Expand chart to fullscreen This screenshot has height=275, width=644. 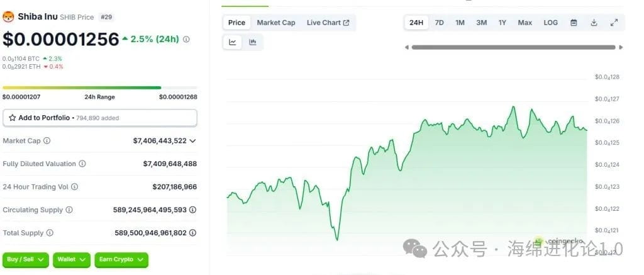614,23
